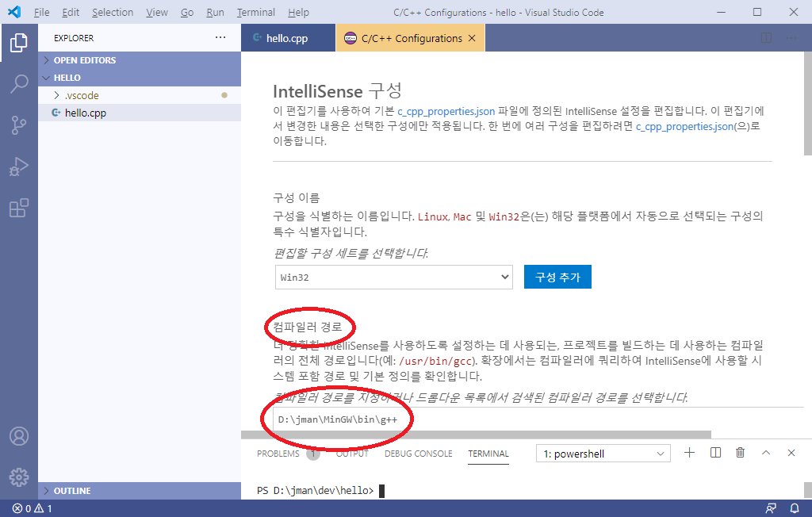The image size is (812, 517).
Task: Open the Help menu
Action: [x=298, y=12]
